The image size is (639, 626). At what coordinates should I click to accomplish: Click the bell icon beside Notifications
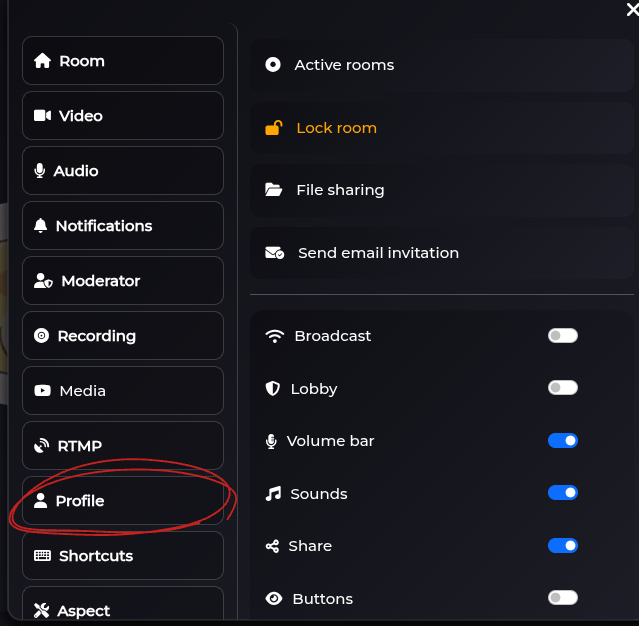40,225
